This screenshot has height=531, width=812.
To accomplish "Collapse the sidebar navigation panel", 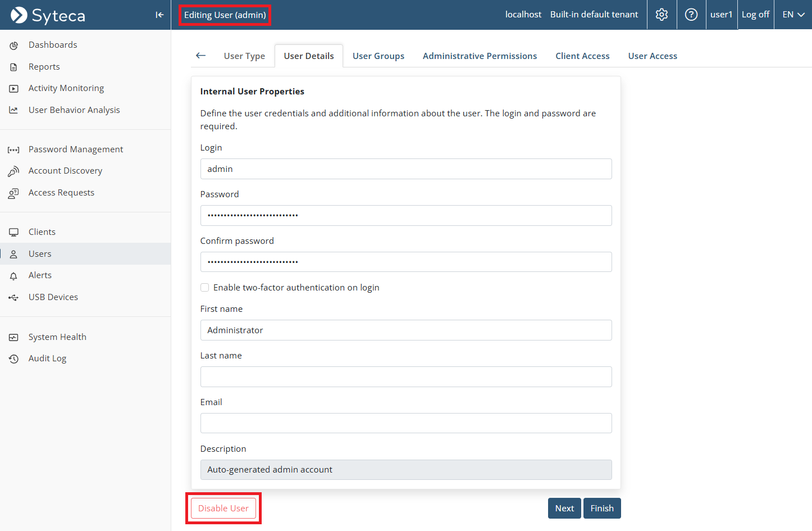I will pyautogui.click(x=159, y=15).
